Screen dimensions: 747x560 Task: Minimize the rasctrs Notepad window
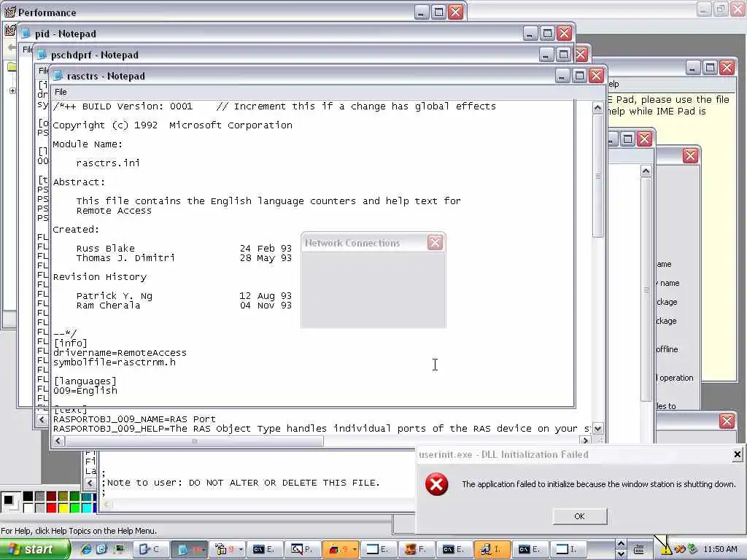[562, 76]
